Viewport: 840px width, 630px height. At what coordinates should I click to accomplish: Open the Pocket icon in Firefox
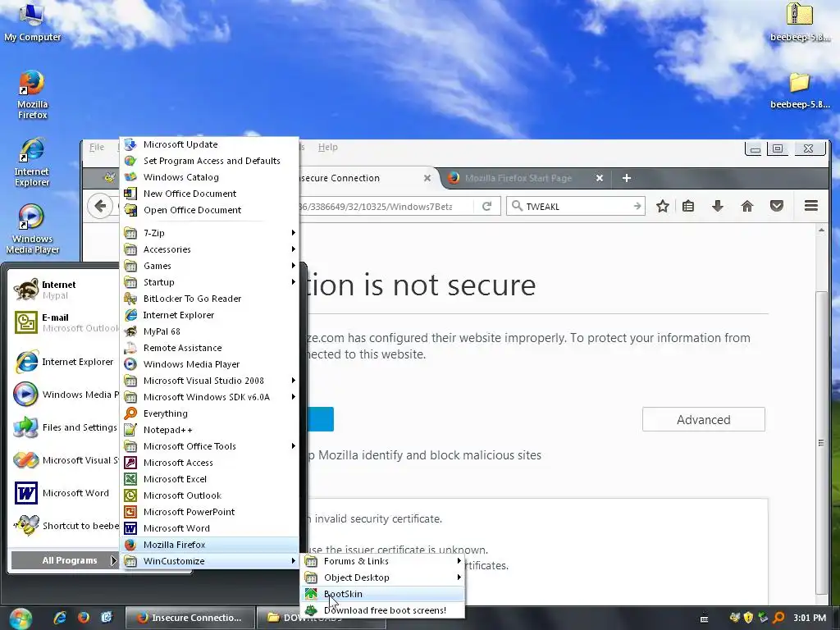[777, 206]
